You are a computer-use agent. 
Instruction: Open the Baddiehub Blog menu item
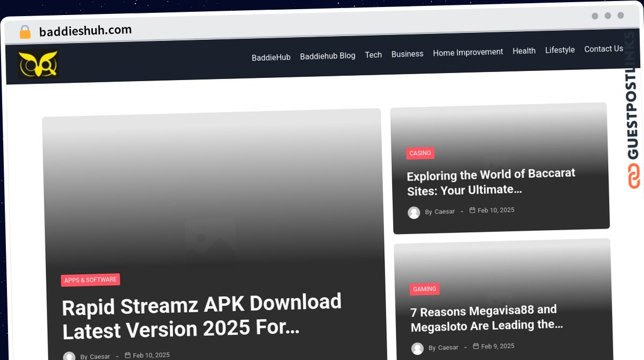point(327,55)
